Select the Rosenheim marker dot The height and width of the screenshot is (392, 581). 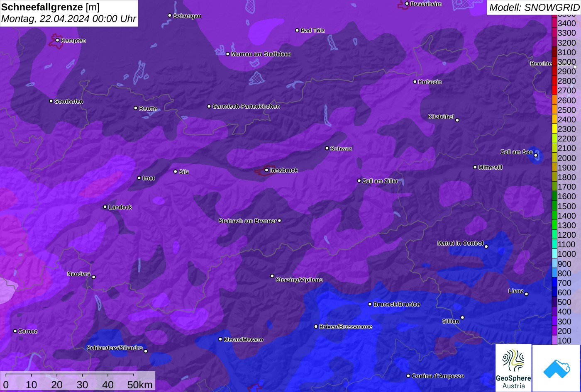coord(407,4)
